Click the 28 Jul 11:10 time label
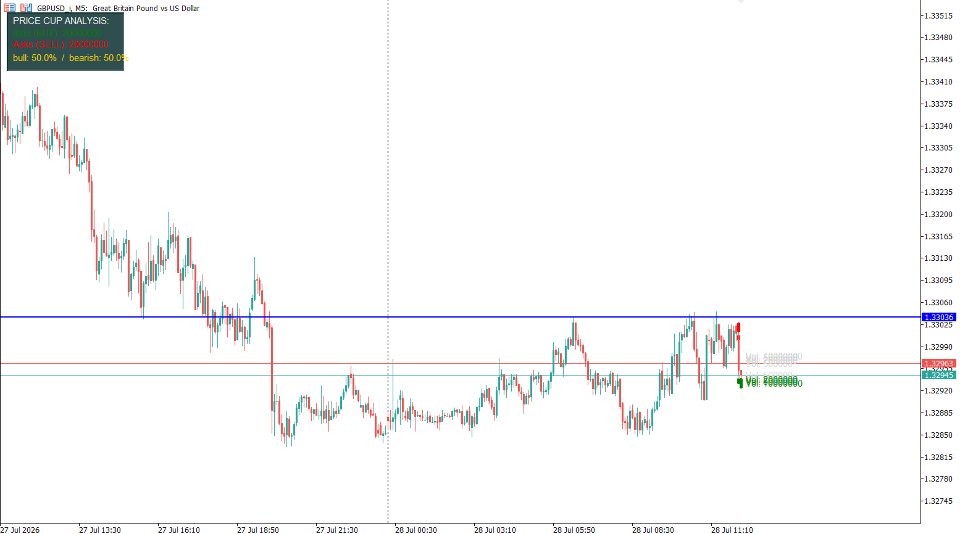The height and width of the screenshot is (534, 960). (732, 530)
